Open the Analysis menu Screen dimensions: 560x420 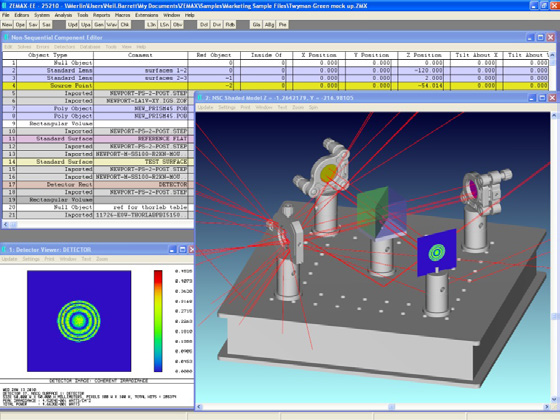point(63,15)
